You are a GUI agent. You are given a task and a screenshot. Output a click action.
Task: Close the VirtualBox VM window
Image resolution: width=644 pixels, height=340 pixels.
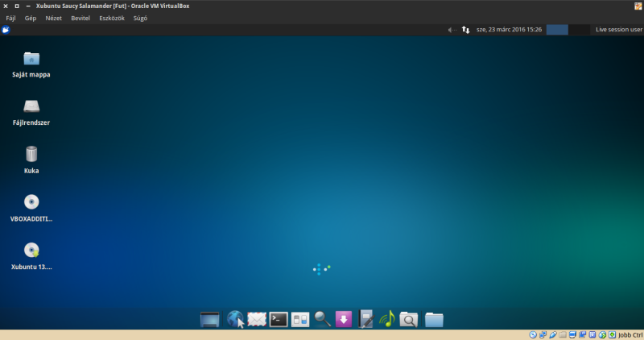[x=6, y=6]
